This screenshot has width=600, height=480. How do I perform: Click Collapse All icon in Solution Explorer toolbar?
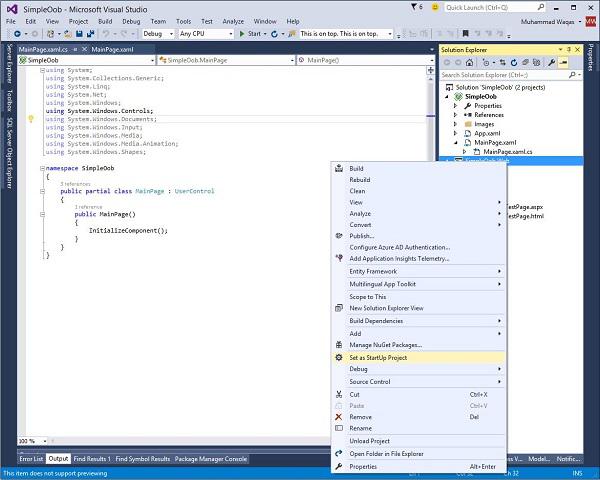(526, 61)
